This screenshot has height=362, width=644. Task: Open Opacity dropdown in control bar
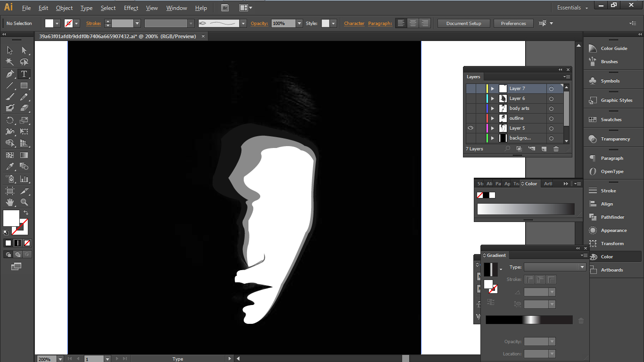point(299,23)
